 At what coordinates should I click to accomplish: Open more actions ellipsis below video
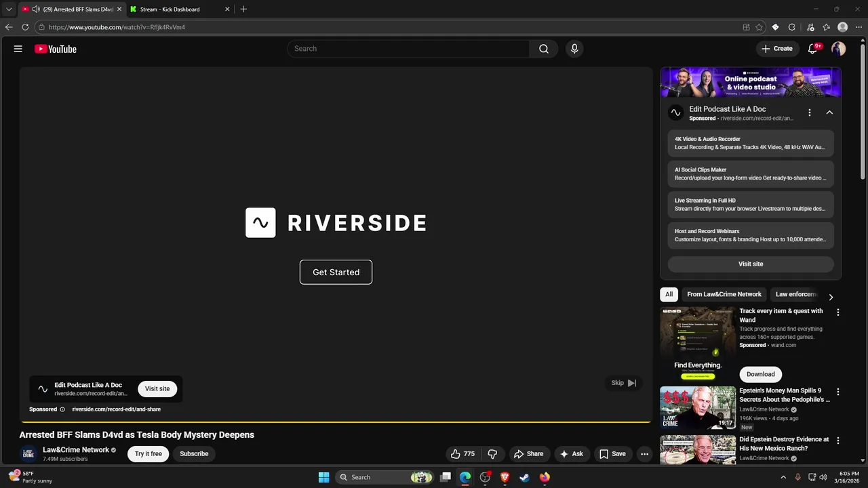click(645, 454)
